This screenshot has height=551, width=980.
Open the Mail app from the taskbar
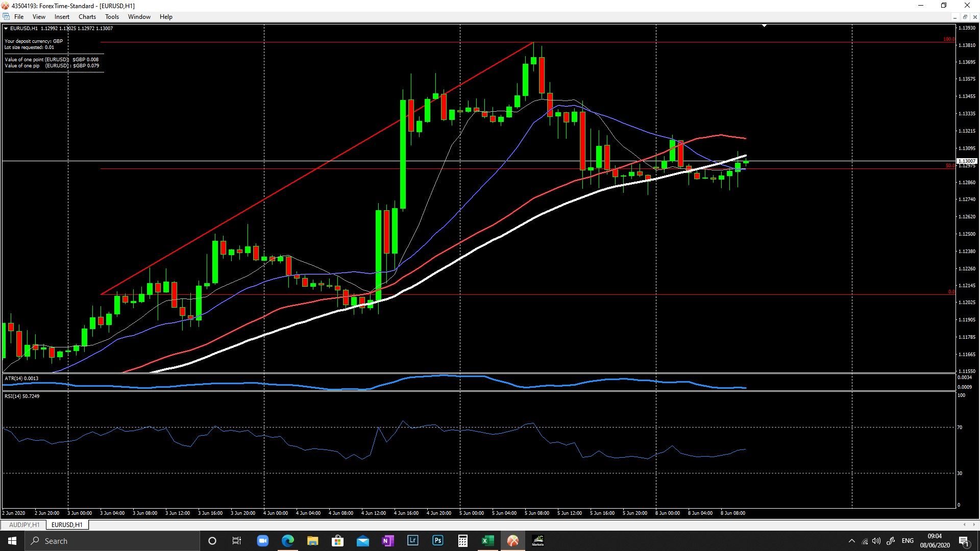tap(362, 541)
